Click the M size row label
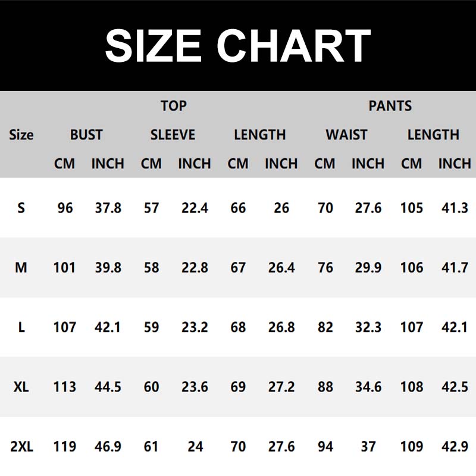 point(21,268)
